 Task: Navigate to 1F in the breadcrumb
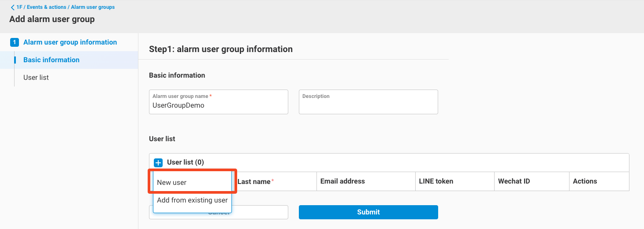(19, 7)
